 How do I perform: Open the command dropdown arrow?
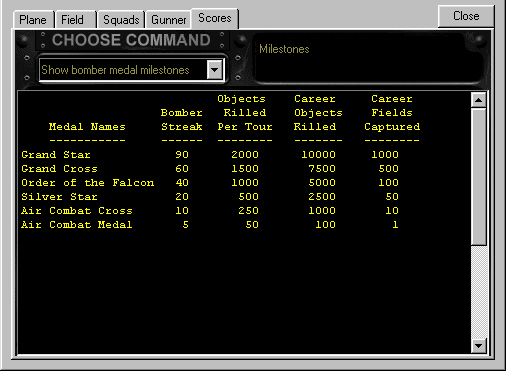tap(214, 70)
